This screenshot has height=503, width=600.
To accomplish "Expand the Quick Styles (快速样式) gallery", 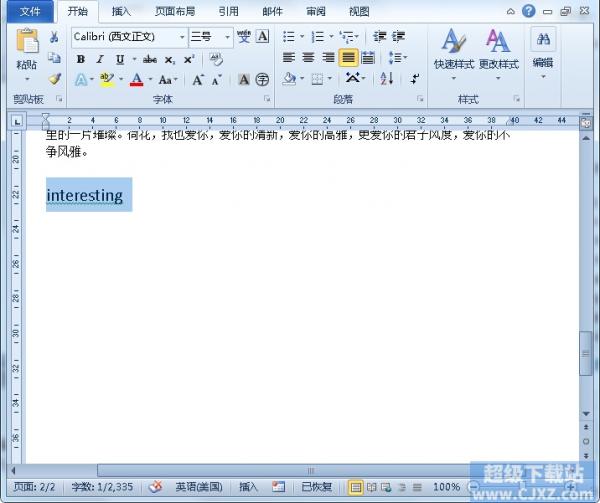I will (453, 50).
